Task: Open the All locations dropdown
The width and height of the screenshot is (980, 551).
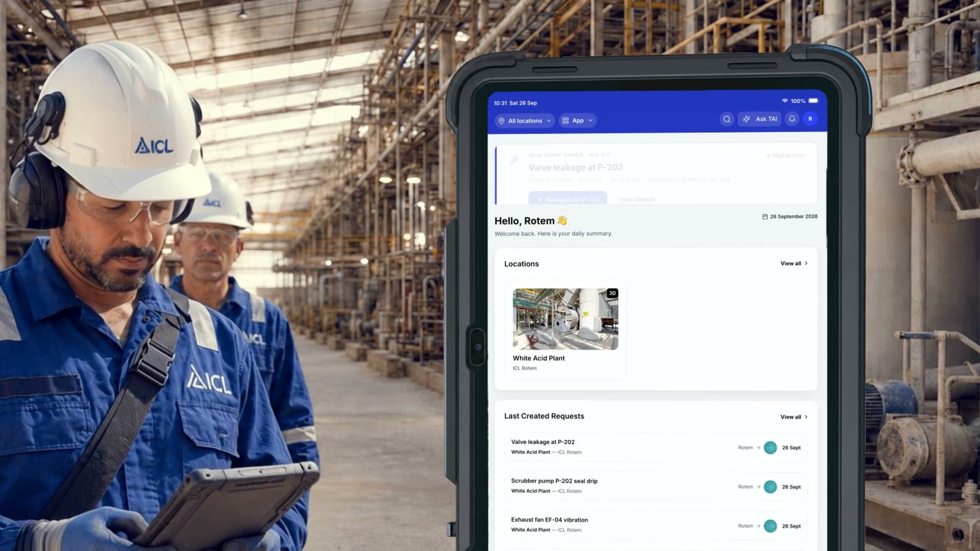Action: 525,121
